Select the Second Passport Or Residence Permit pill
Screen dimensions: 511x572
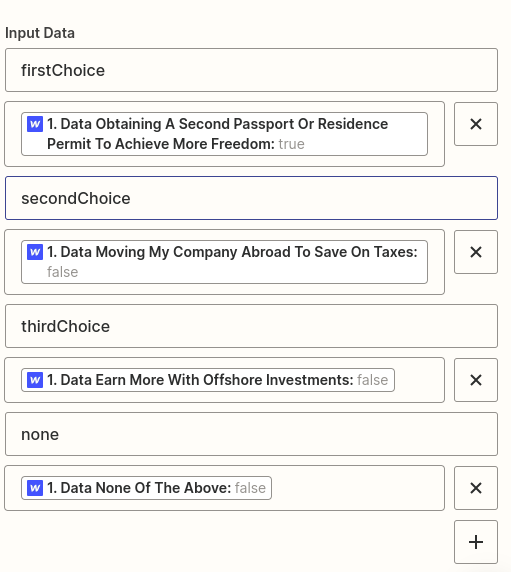[x=224, y=134]
